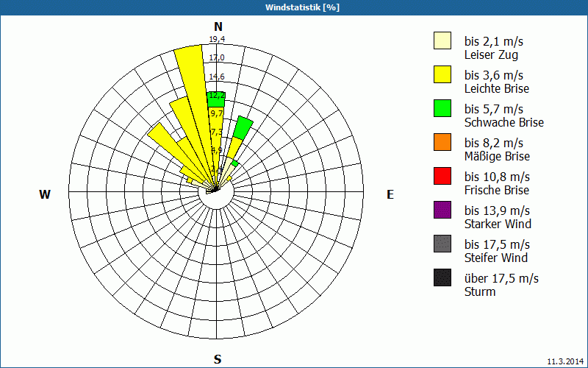
Task: Click the 7,3 axis value
Action: coord(217,132)
